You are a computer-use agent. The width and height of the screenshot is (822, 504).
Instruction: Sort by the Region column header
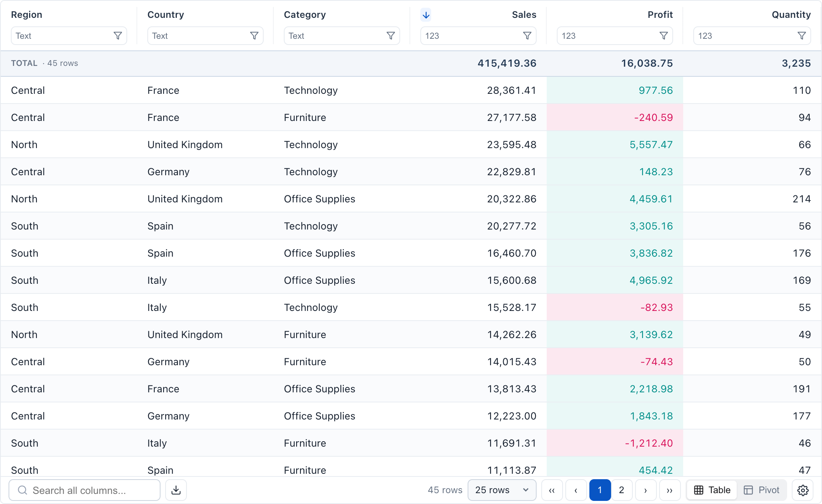click(27, 15)
